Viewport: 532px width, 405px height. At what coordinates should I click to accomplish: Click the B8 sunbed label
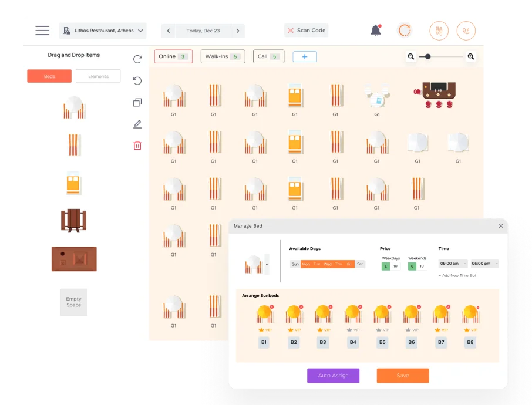470,342
